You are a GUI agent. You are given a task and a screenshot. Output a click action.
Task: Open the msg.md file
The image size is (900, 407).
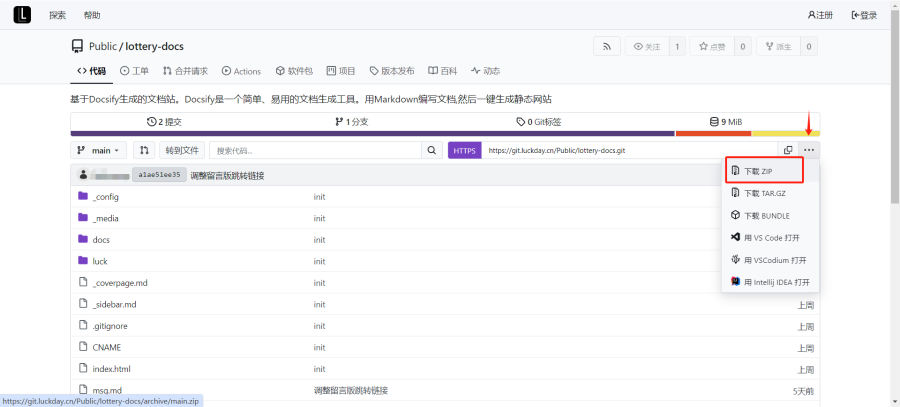pyautogui.click(x=107, y=390)
